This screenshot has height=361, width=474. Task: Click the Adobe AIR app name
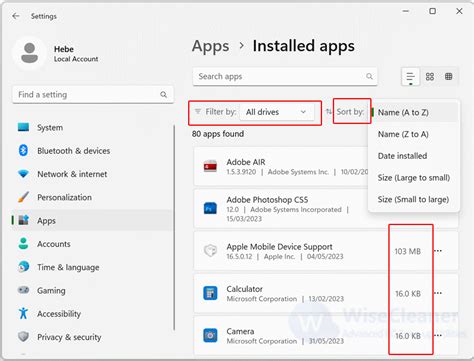(246, 162)
